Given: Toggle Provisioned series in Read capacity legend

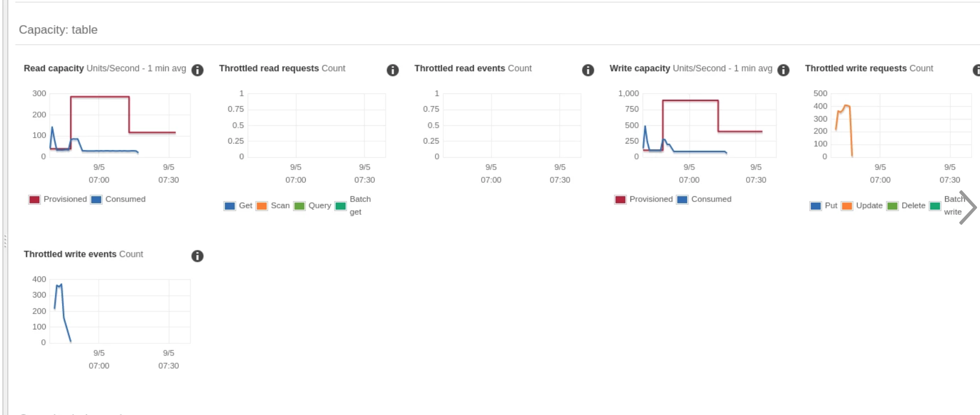Looking at the screenshot, I should [x=34, y=200].
